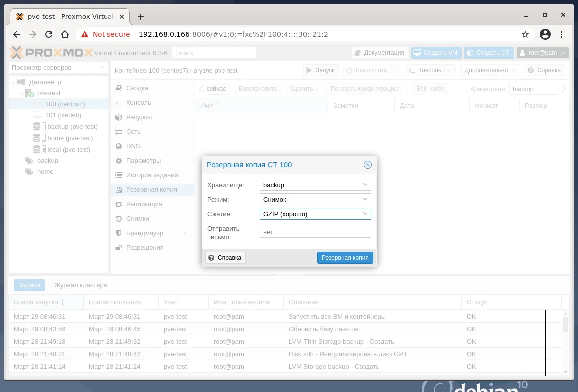Image resolution: width=578 pixels, height=392 pixels.
Task: Open Chrome's three-dot menu
Action: pos(561,34)
